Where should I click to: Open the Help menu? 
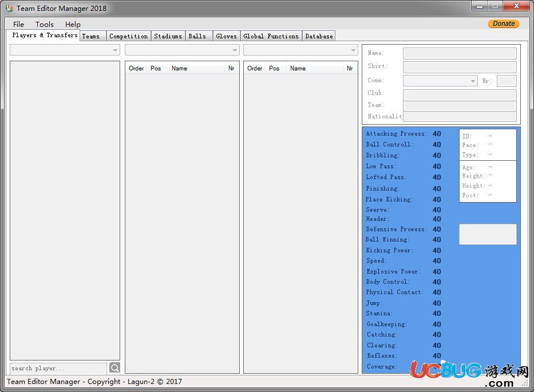pos(73,24)
